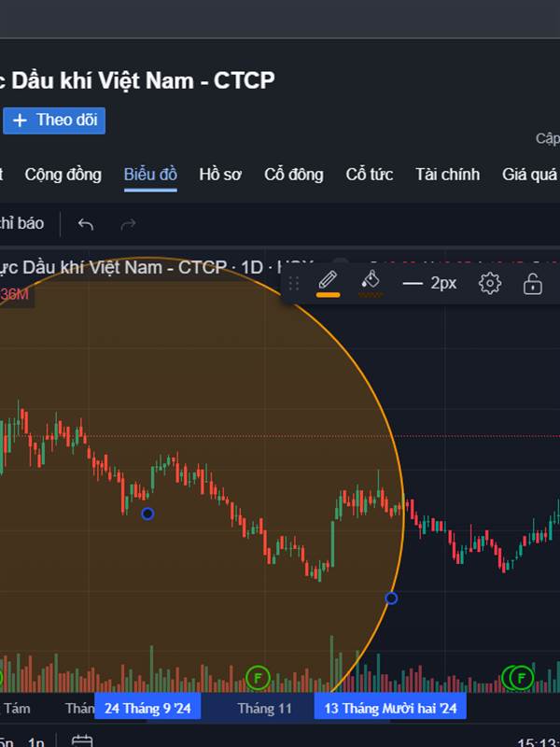560x747 pixels.
Task: Open the Chỉ báo indicators menu
Action: click(x=21, y=223)
